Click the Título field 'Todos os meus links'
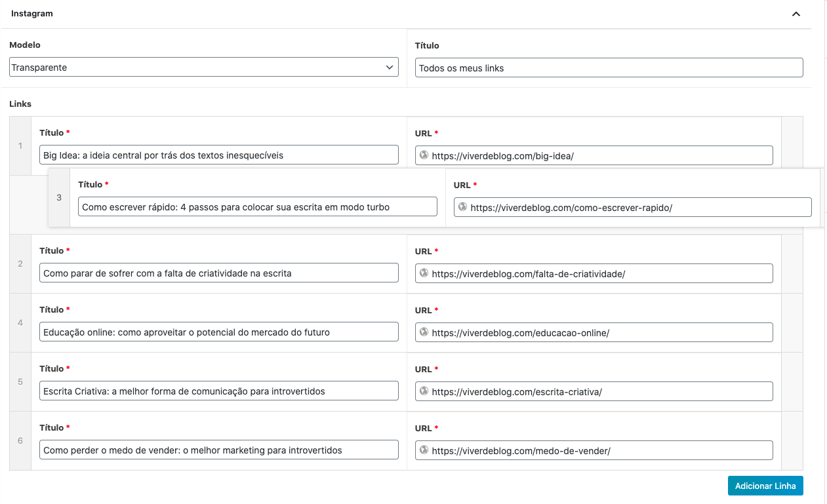 609,68
